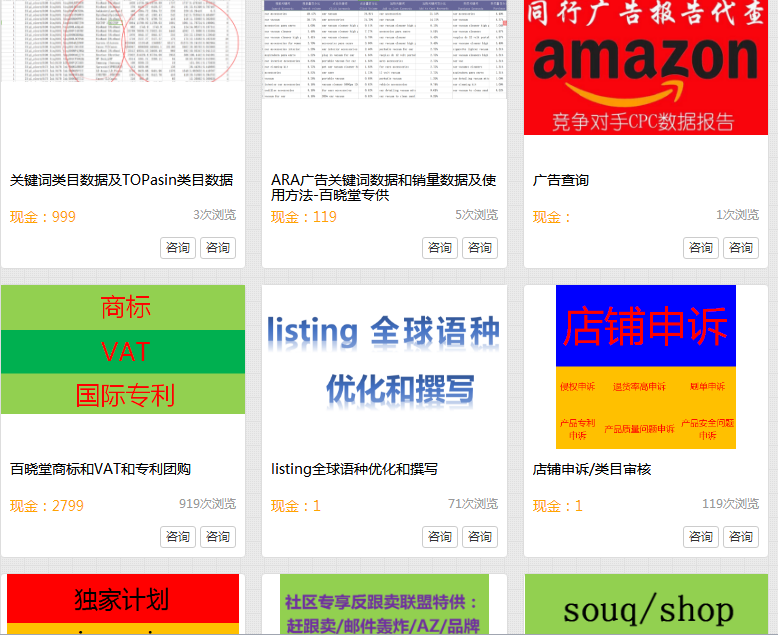Select the 现金:1 price in 店铺申诉 card
The image size is (778, 635).
(x=557, y=506)
